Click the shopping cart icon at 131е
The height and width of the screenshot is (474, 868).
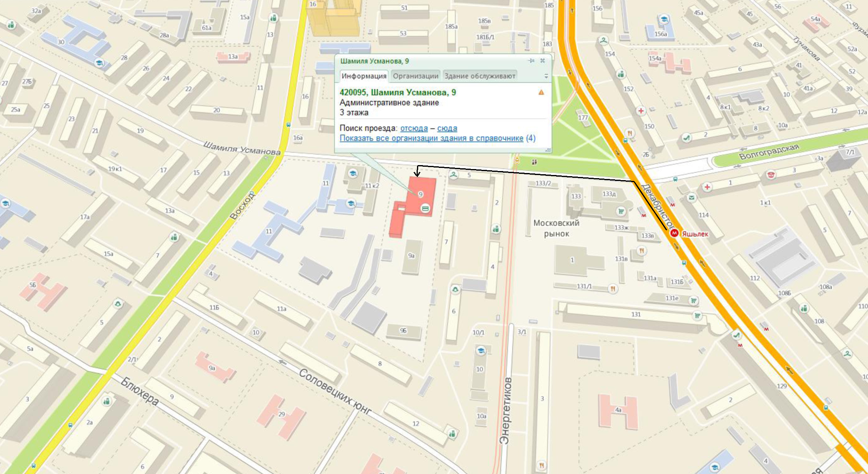[x=693, y=301]
